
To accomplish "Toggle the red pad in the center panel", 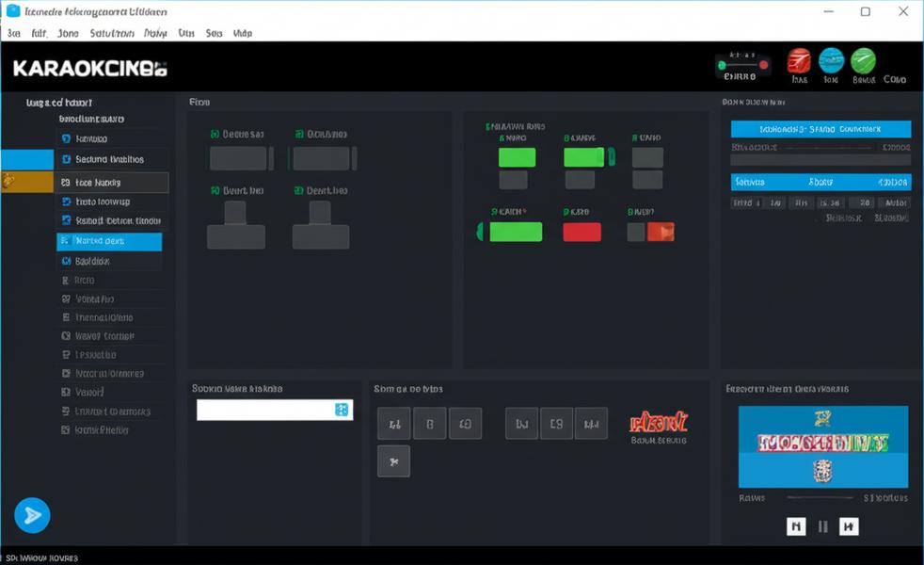I will pos(581,232).
